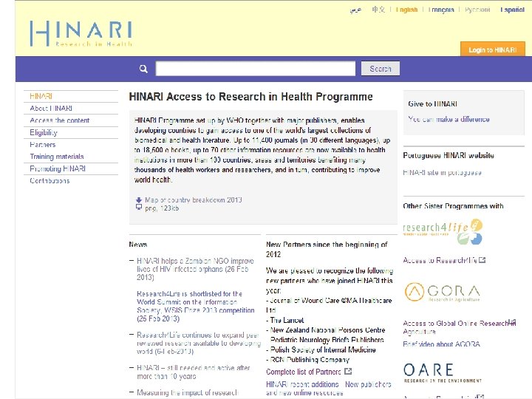Switch language to Français
Screen dimensions: 532x399
point(441,10)
